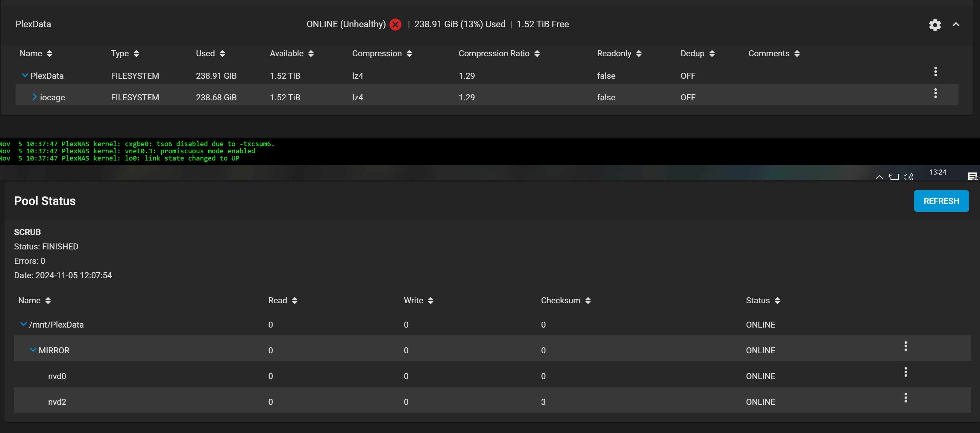Viewport: 980px width, 433px height.
Task: Click the 'Errors: 0' scrub text
Action: pos(30,261)
